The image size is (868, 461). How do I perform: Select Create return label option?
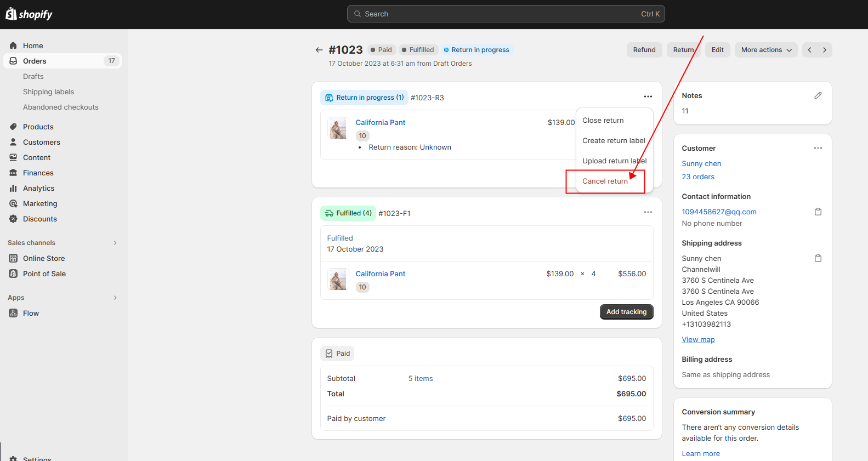(614, 141)
